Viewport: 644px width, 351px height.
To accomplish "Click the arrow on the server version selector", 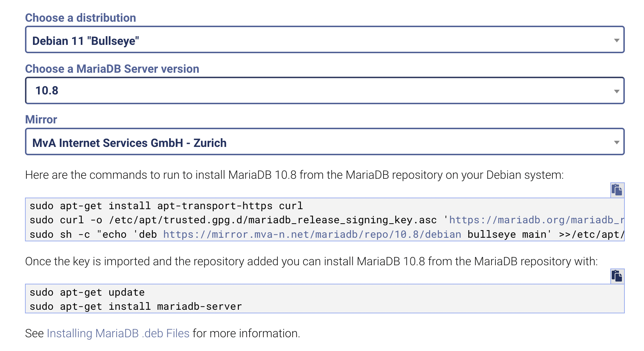I will click(x=616, y=92).
